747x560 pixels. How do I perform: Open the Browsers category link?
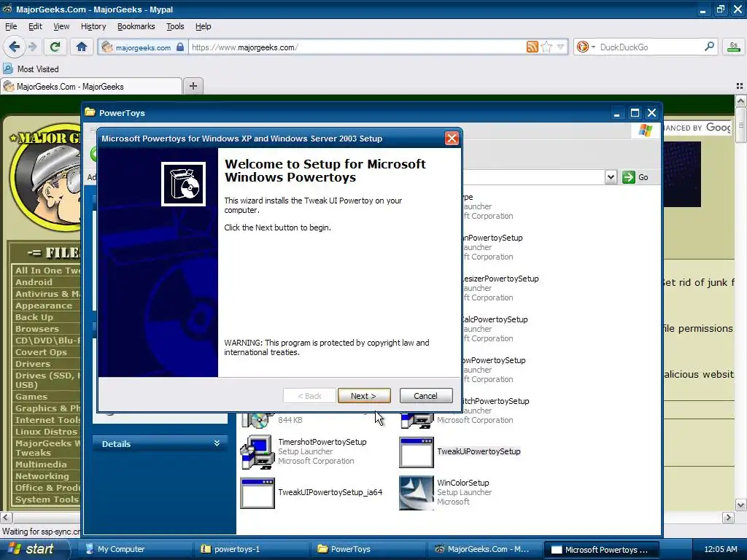pyautogui.click(x=37, y=329)
